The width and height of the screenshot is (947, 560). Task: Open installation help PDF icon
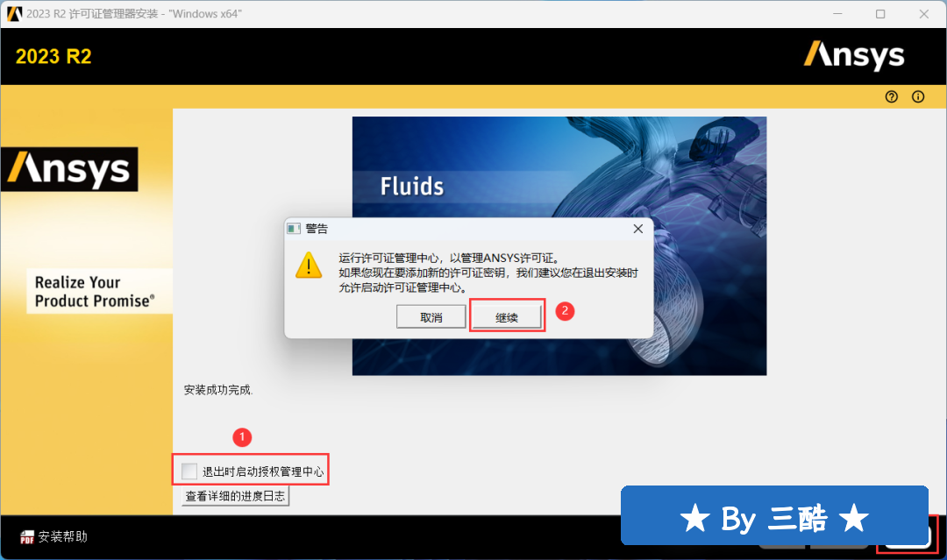[27, 537]
